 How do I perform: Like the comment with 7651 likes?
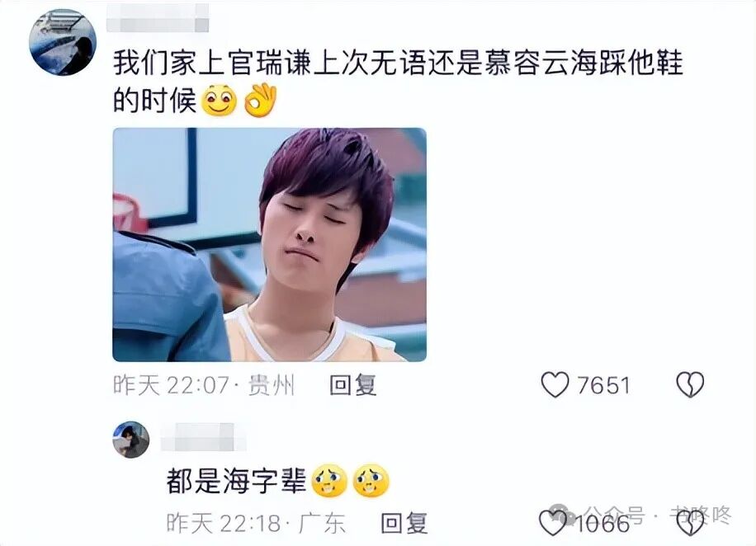555,384
